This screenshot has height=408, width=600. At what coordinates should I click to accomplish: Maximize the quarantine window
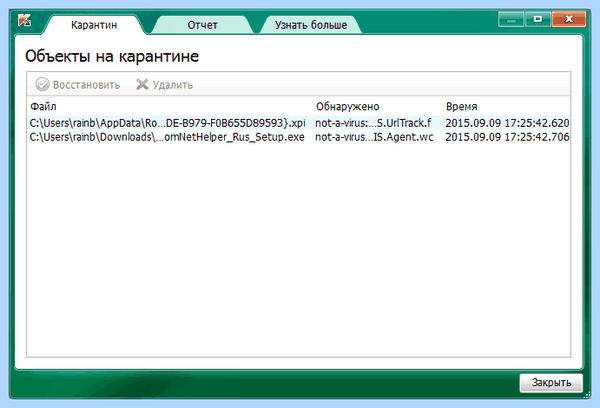point(538,19)
